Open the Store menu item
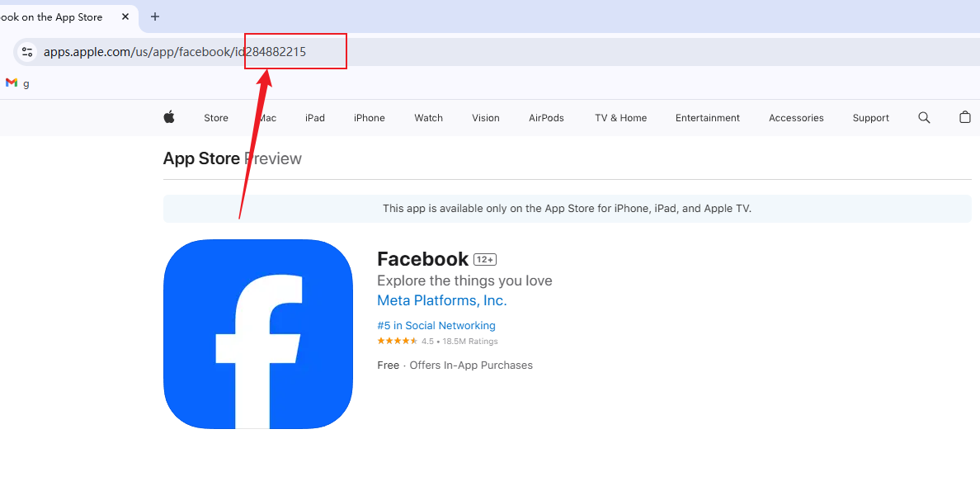This screenshot has width=980, height=500. point(216,118)
